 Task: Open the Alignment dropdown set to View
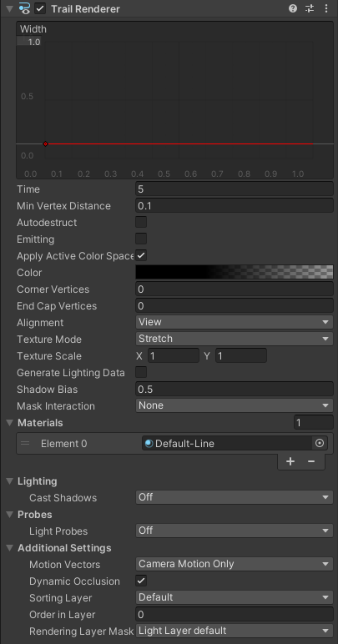234,322
